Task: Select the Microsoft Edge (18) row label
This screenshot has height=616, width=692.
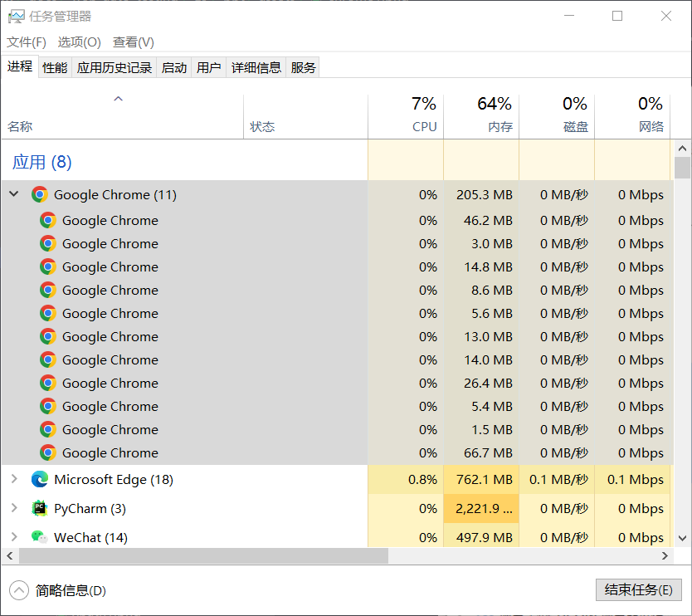Action: click(x=114, y=480)
